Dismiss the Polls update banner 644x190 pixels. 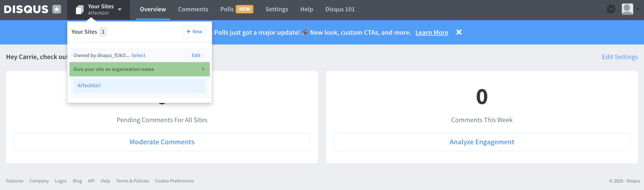[459, 32]
